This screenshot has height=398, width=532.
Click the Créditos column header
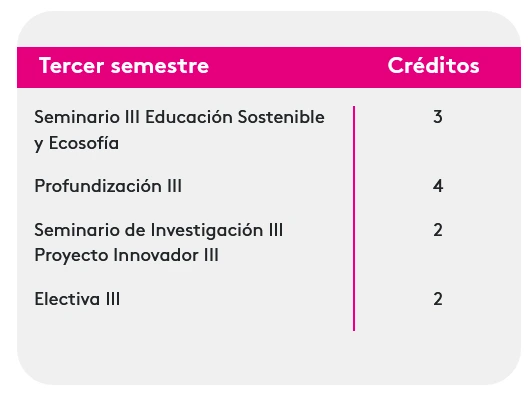(433, 65)
